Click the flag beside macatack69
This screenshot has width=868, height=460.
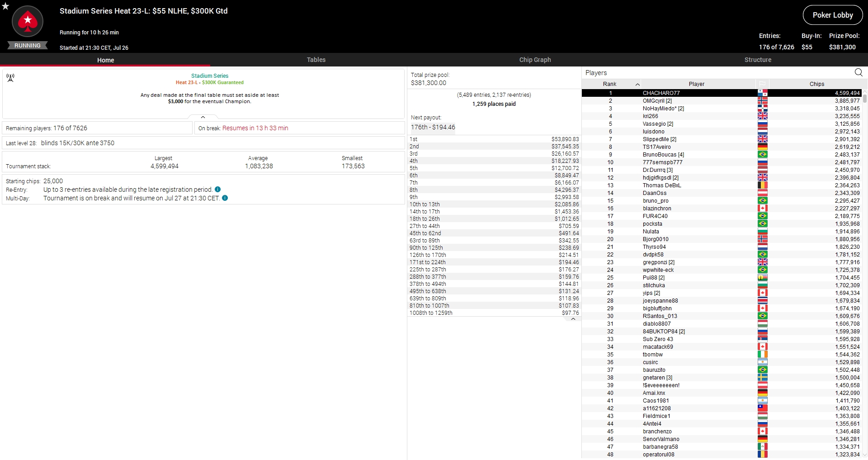click(763, 347)
